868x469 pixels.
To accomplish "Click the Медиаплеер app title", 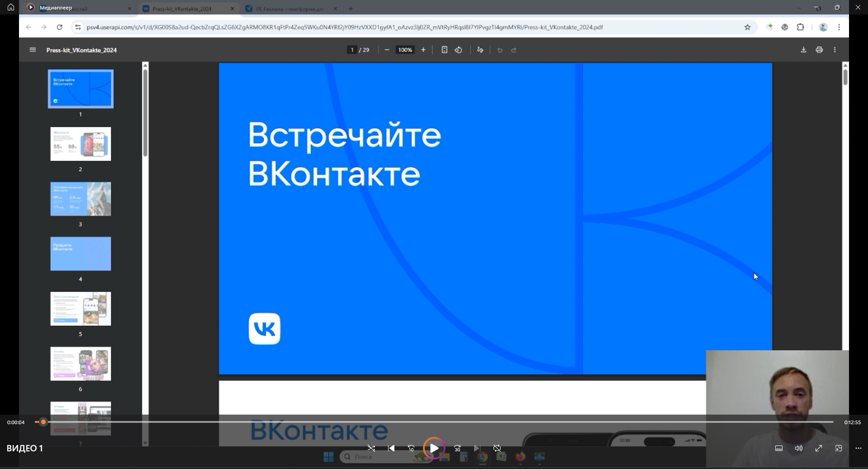I will (56, 8).
